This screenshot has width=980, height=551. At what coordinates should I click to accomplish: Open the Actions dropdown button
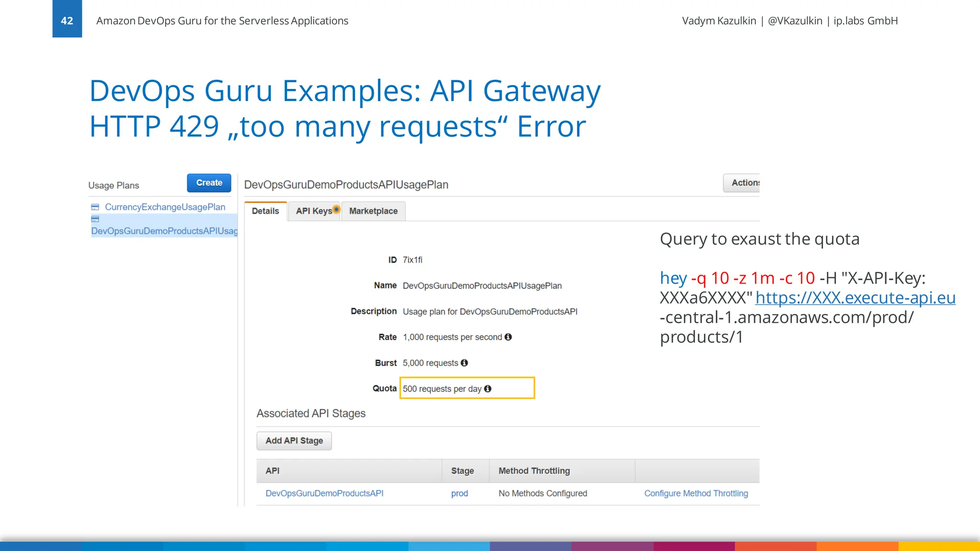(x=742, y=183)
